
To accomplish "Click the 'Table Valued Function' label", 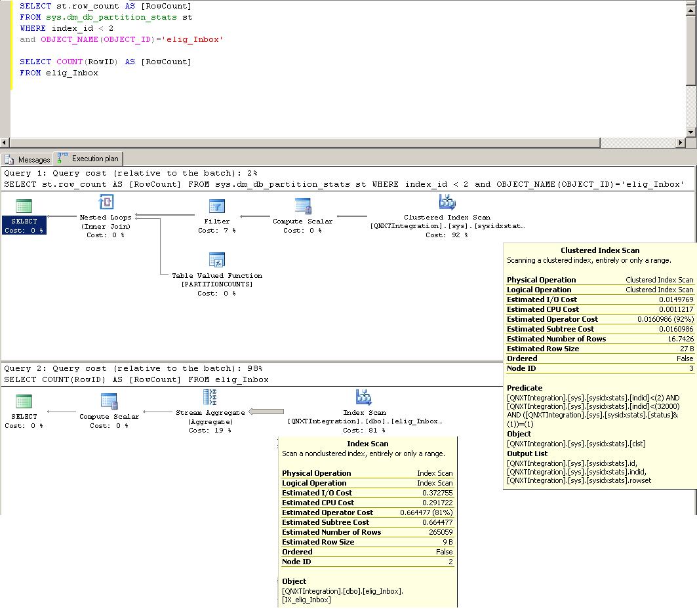I will 217,276.
